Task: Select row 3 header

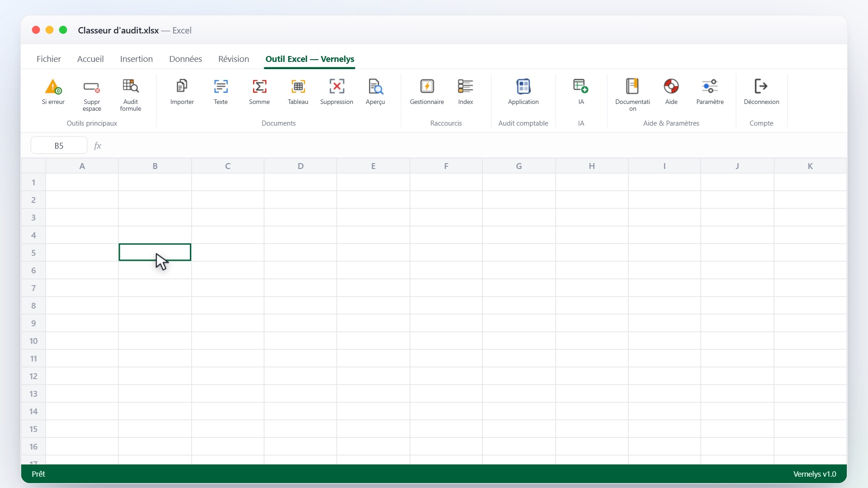Action: [x=33, y=218]
